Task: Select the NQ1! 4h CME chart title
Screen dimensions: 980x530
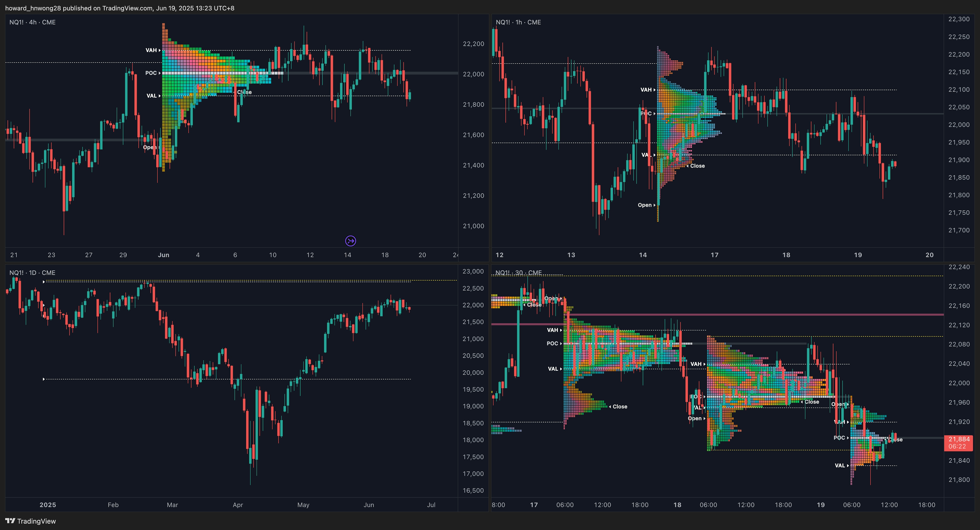Action: 32,22
